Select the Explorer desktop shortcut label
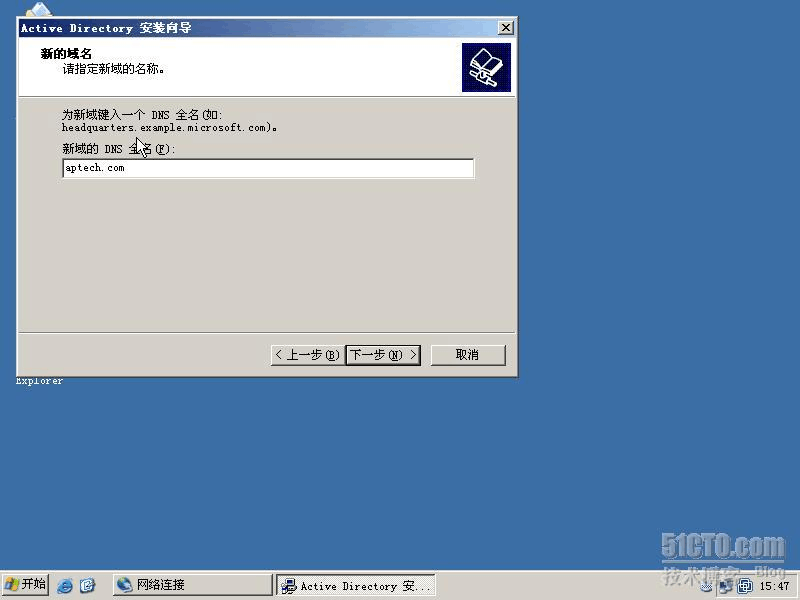 (x=39, y=381)
